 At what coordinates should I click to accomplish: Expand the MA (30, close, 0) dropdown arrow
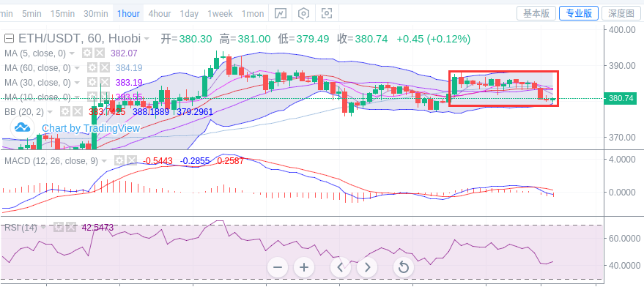(x=77, y=83)
